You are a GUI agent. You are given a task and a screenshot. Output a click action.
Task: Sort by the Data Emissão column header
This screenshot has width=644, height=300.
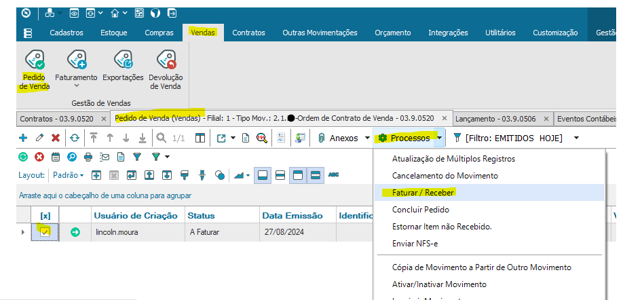293,216
